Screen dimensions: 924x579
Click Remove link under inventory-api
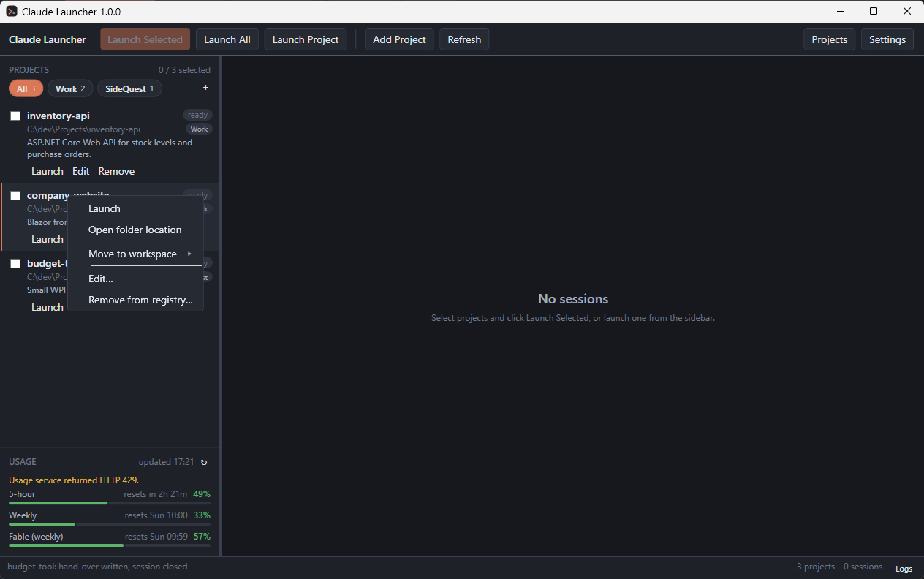click(116, 171)
